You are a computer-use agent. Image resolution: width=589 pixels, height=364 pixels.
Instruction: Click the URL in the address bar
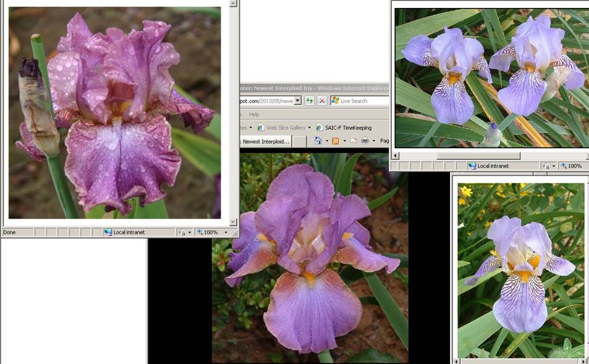(267, 101)
